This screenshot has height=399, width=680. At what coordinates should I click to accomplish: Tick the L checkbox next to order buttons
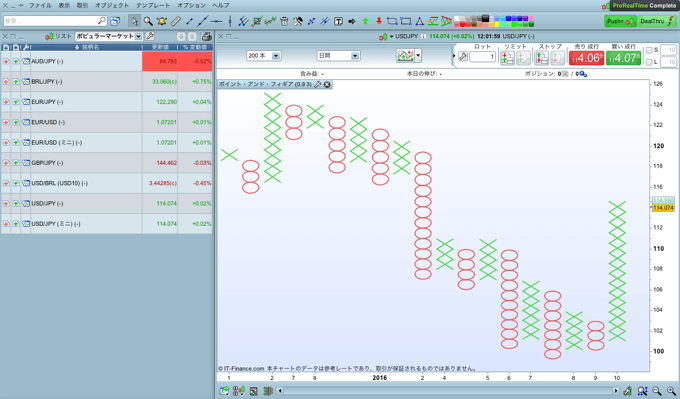pos(649,62)
